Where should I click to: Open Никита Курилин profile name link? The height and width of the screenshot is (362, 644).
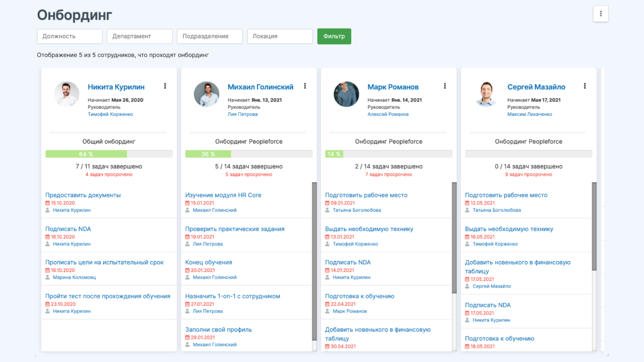pyautogui.click(x=116, y=87)
